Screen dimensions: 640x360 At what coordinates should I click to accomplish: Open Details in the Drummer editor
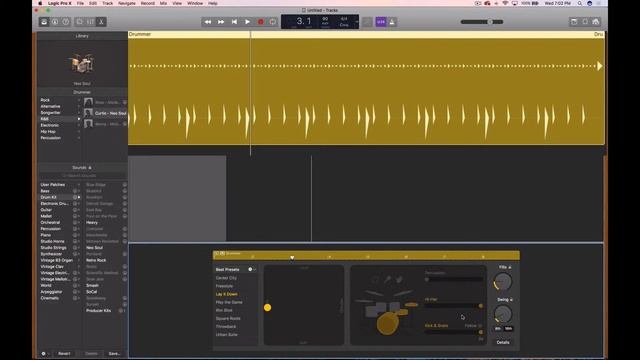[x=503, y=342]
